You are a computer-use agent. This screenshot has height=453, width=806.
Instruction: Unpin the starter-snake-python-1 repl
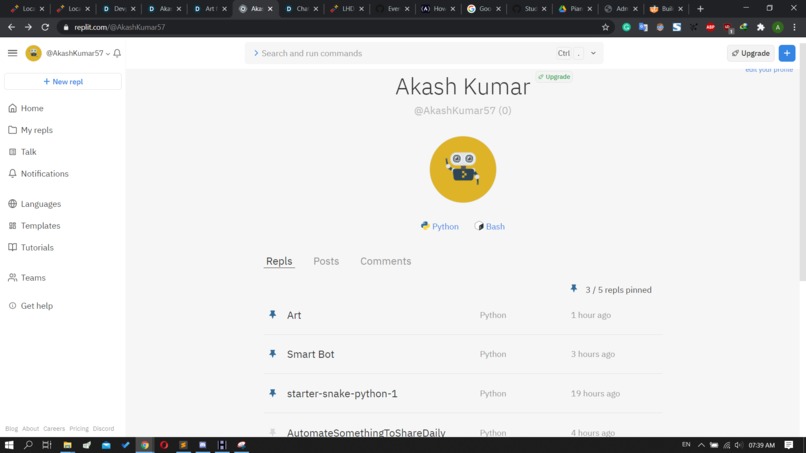click(x=272, y=393)
